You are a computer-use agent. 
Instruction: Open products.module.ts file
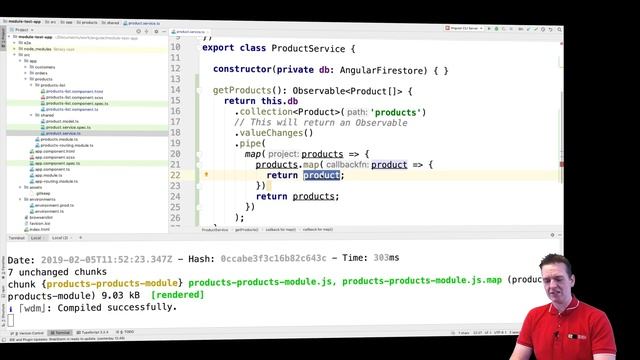click(x=56, y=139)
